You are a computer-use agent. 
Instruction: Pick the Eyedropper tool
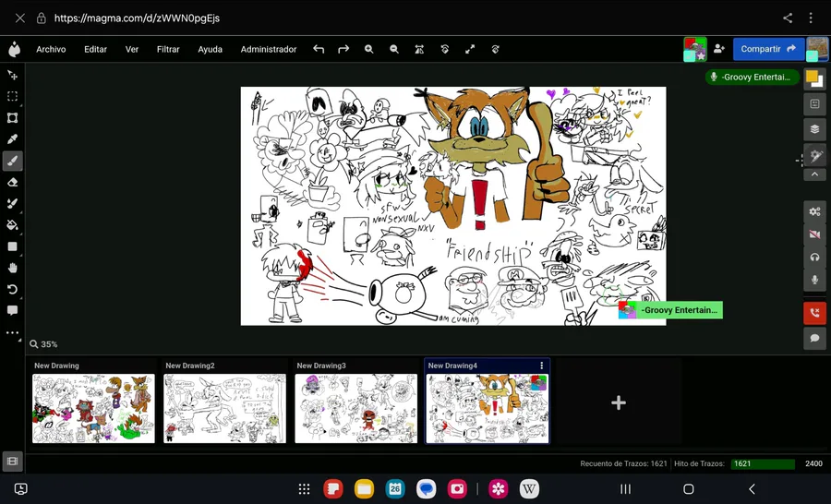(12, 138)
